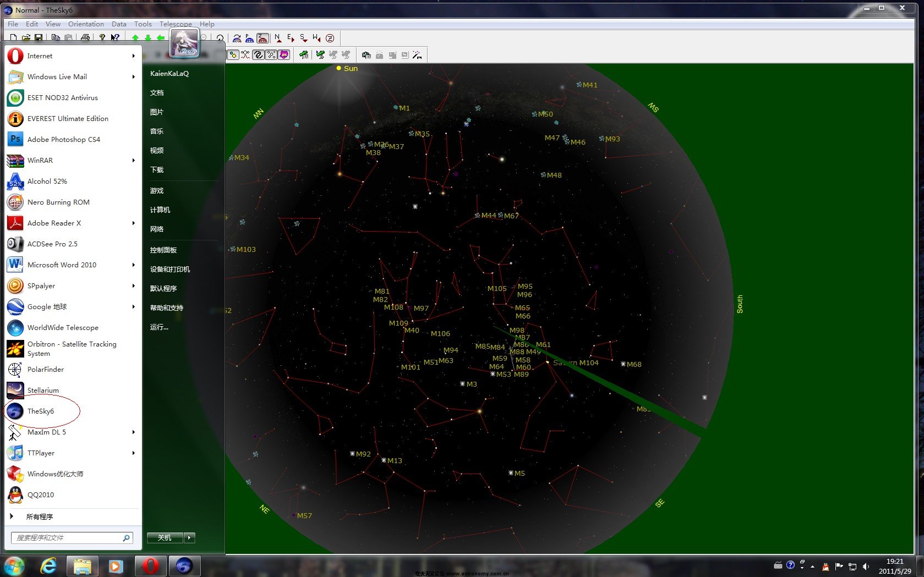Toggle constellation lines display icon

pos(245,54)
